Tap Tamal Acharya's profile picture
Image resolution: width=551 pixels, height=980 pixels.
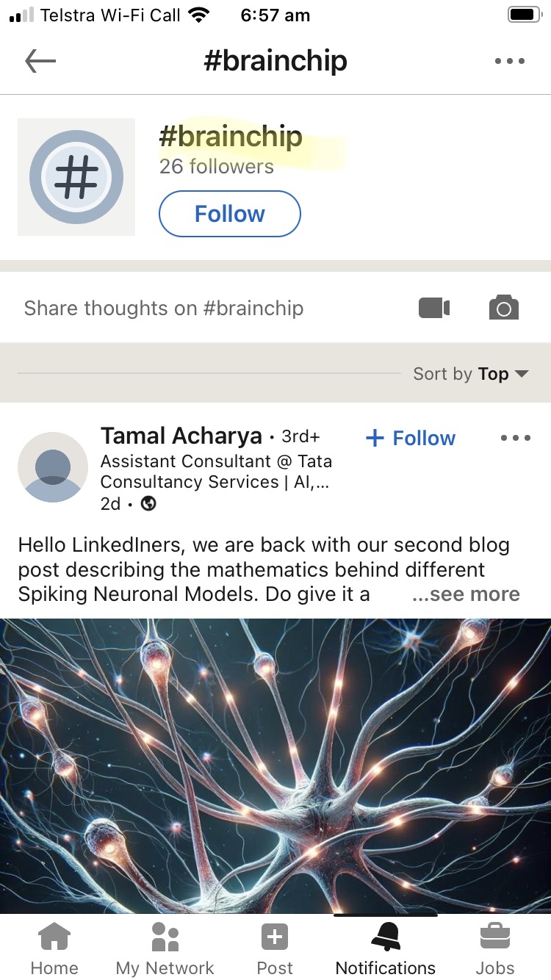point(53,467)
